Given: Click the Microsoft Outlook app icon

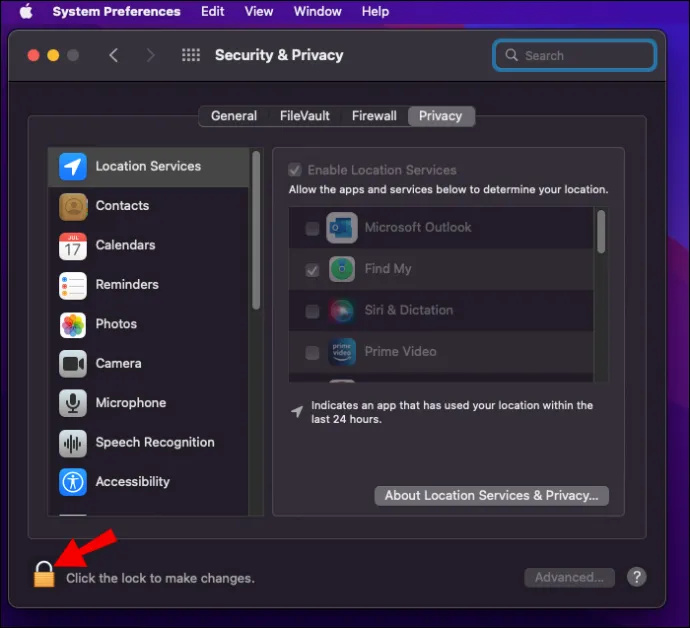Looking at the screenshot, I should [x=342, y=228].
